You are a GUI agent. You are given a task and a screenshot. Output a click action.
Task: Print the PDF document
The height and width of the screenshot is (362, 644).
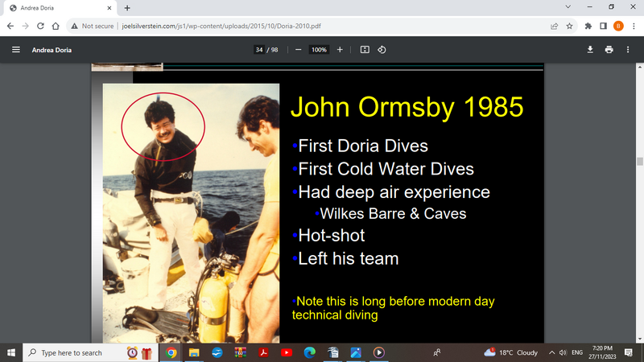(609, 49)
